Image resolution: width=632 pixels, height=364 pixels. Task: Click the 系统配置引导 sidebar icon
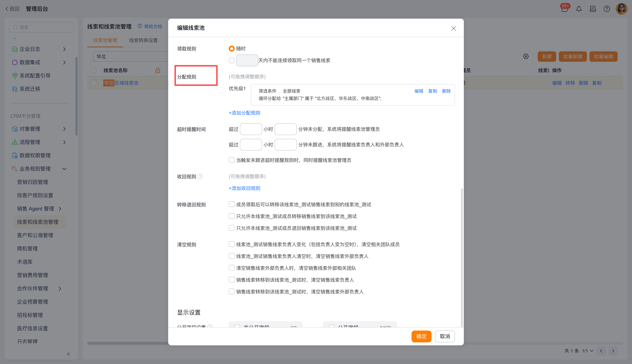coord(15,76)
